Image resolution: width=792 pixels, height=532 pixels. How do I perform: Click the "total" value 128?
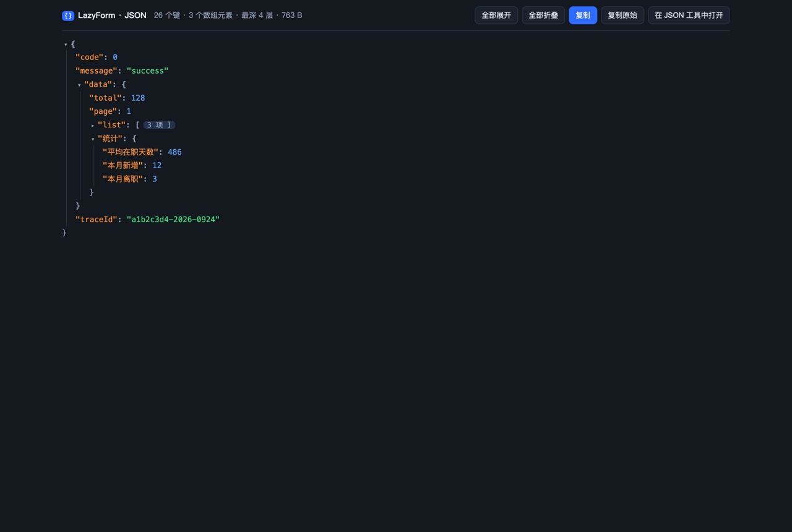(138, 98)
